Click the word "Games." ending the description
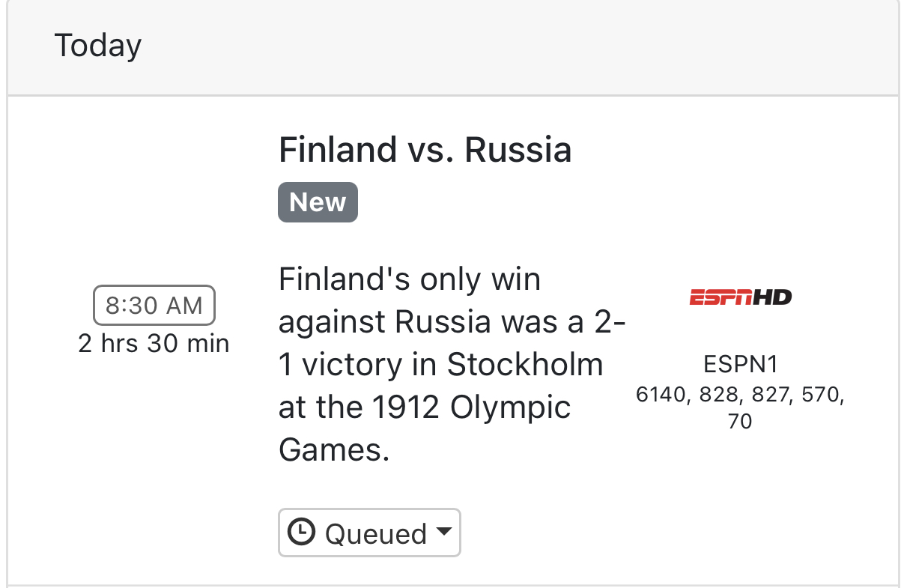This screenshot has height=588, width=901. 334,450
